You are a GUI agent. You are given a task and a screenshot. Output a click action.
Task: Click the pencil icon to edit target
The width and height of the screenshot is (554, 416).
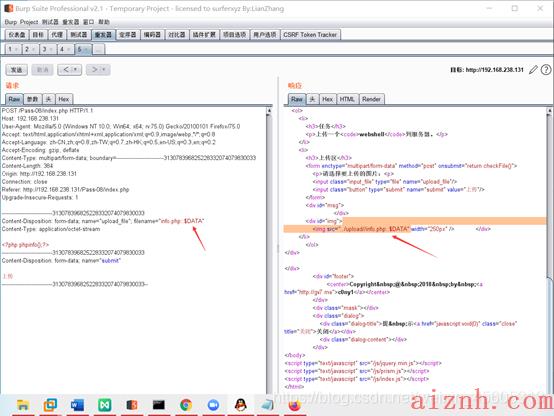point(533,70)
